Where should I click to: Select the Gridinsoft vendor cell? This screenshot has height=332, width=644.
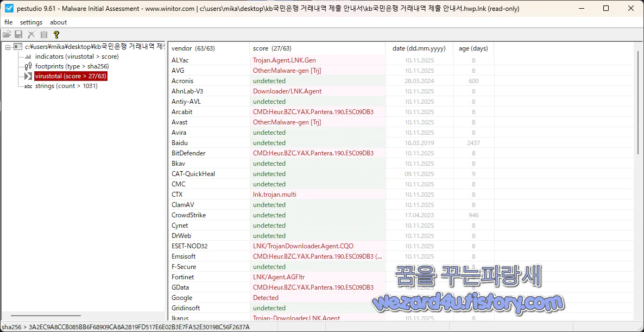pos(209,308)
